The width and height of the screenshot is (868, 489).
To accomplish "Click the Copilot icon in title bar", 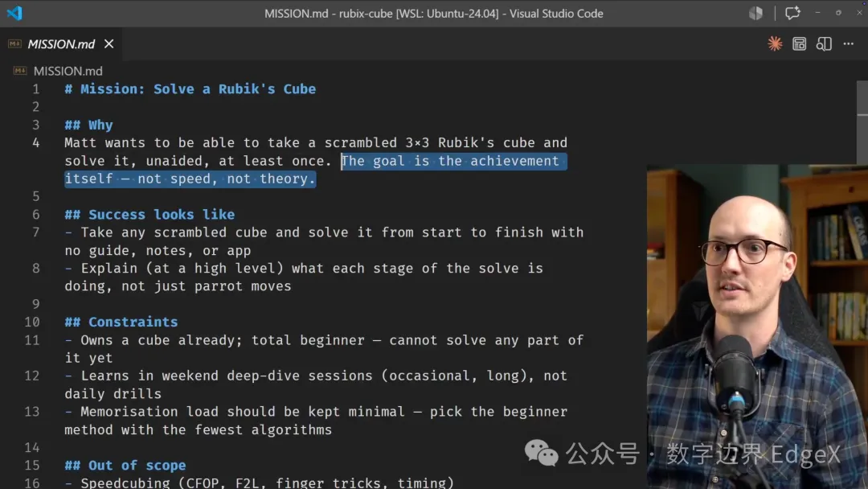I will coord(755,13).
